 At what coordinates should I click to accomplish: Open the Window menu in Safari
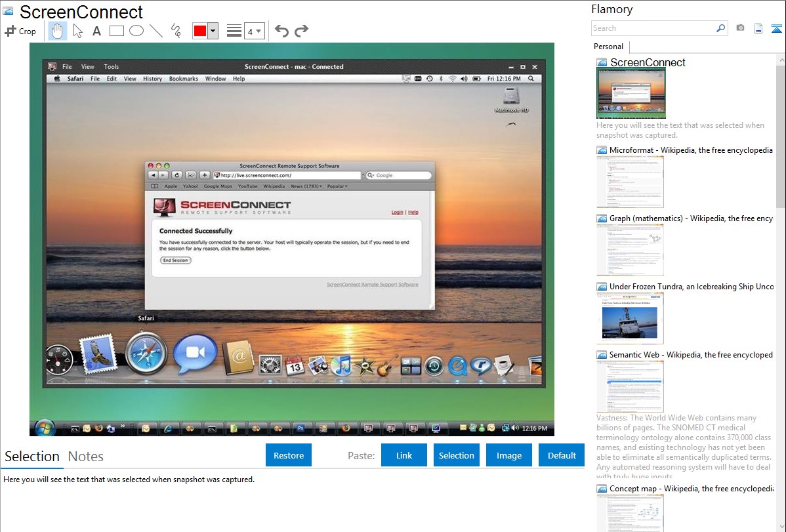click(x=216, y=79)
